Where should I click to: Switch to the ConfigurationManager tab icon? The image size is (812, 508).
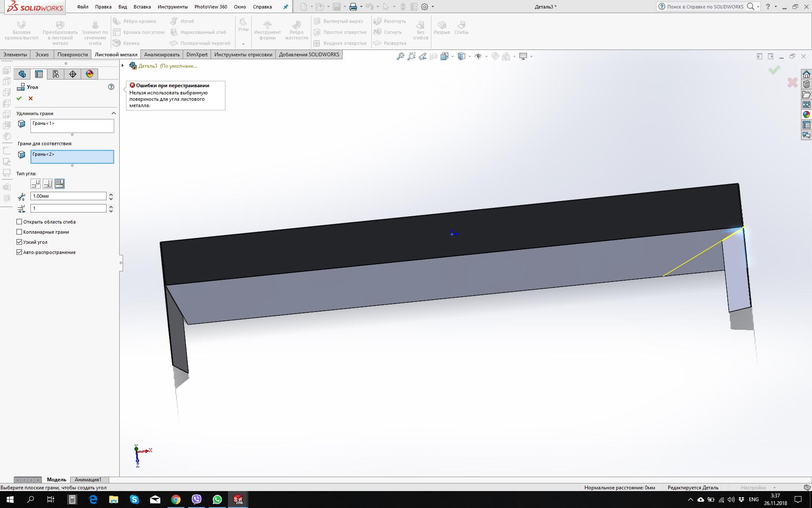56,74
